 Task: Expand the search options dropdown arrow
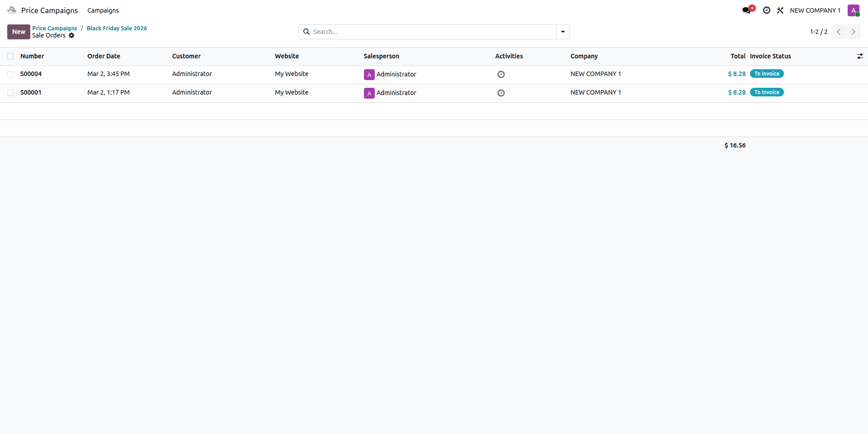[563, 32]
